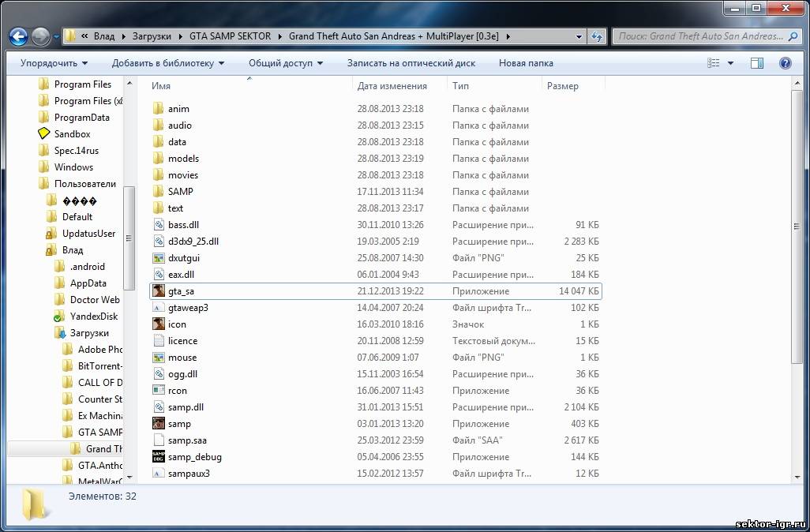
Task: Select the text folder icon
Action: click(159, 208)
